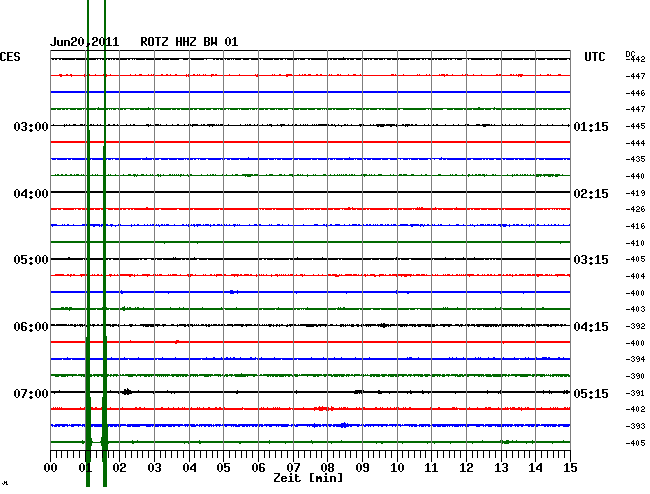Click the 09 minute axis tick label
650x494 pixels.
(362, 468)
